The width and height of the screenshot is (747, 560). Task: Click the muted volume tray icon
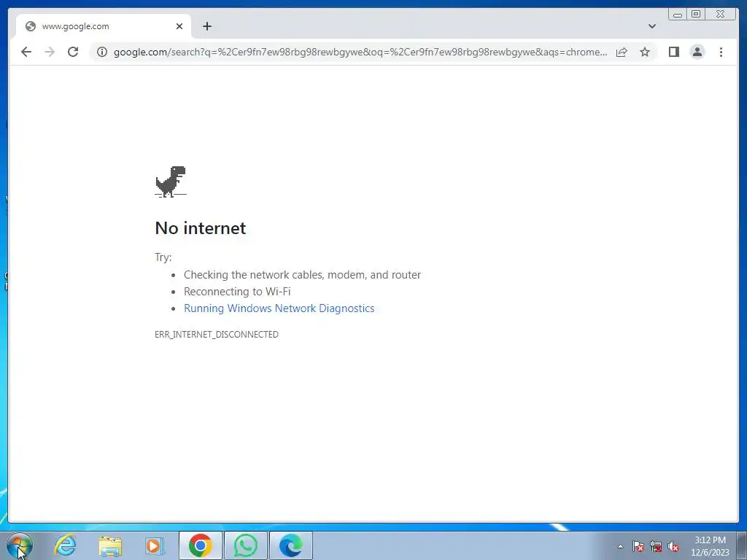pyautogui.click(x=673, y=546)
